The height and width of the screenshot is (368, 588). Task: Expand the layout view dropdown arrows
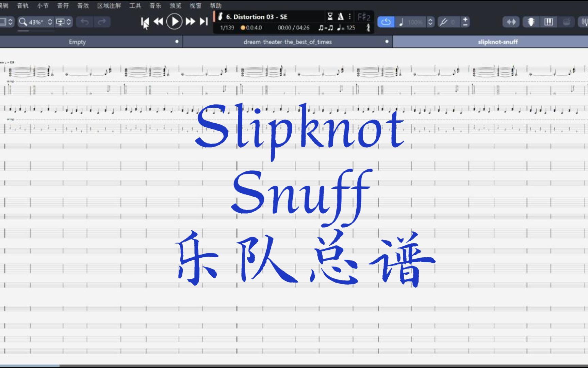(x=11, y=22)
